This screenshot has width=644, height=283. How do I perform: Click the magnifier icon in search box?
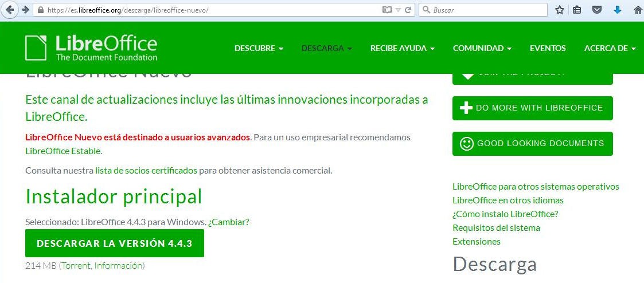426,10
